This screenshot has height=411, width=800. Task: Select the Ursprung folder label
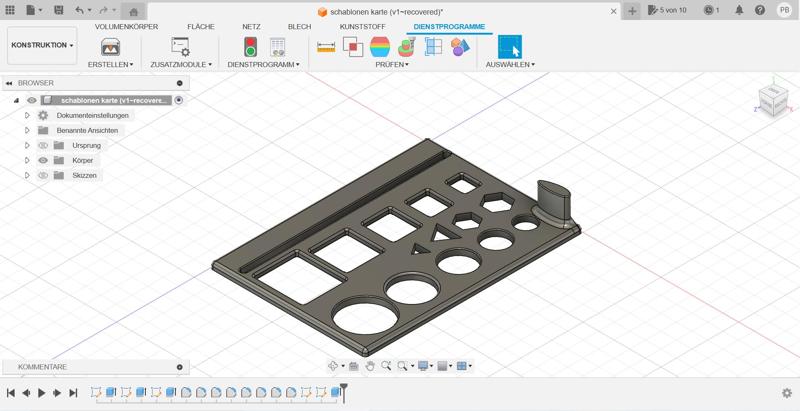(x=87, y=145)
